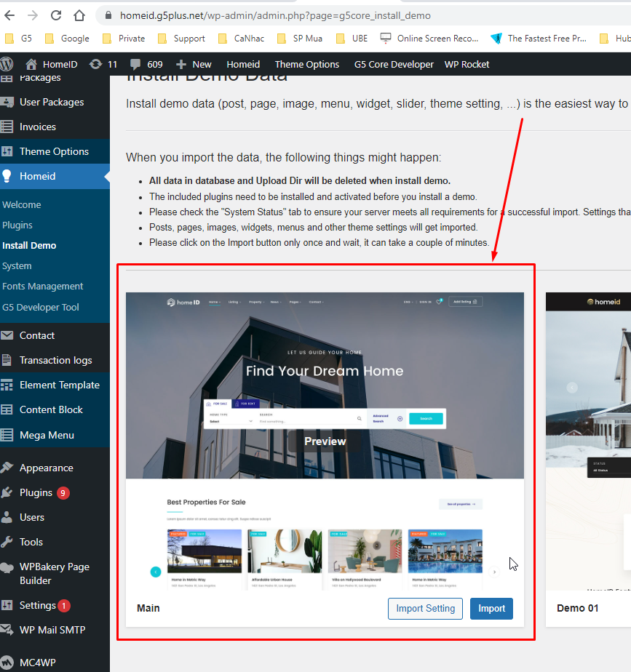Click the WordPress logo icon
Viewport: 631px width, 672px height.
pyautogui.click(x=7, y=64)
